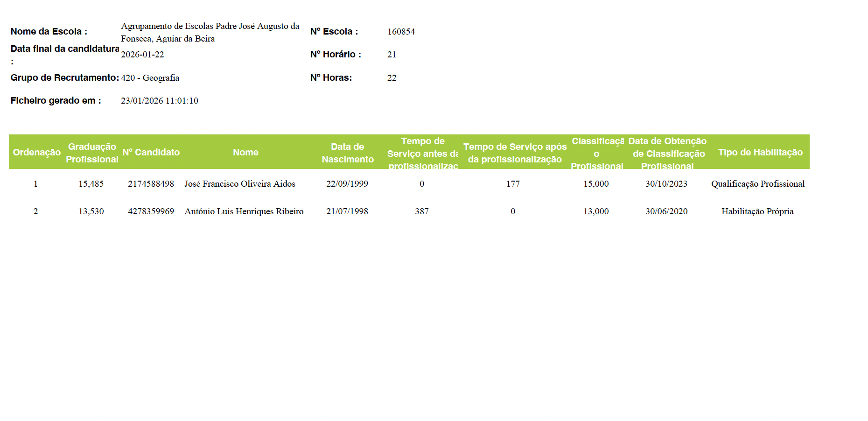Screen dimensions: 868x421
Task: Click the Habilitação Própria cell
Action: tap(757, 211)
